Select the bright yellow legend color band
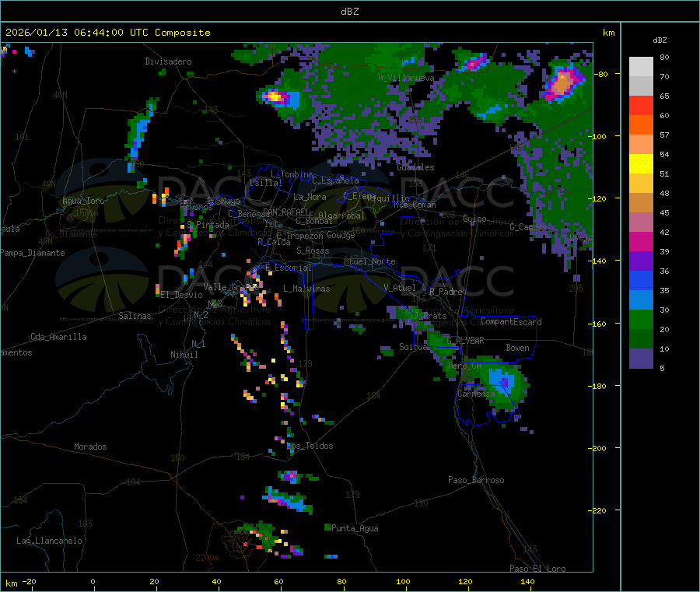This screenshot has height=592, width=700. 641,164
